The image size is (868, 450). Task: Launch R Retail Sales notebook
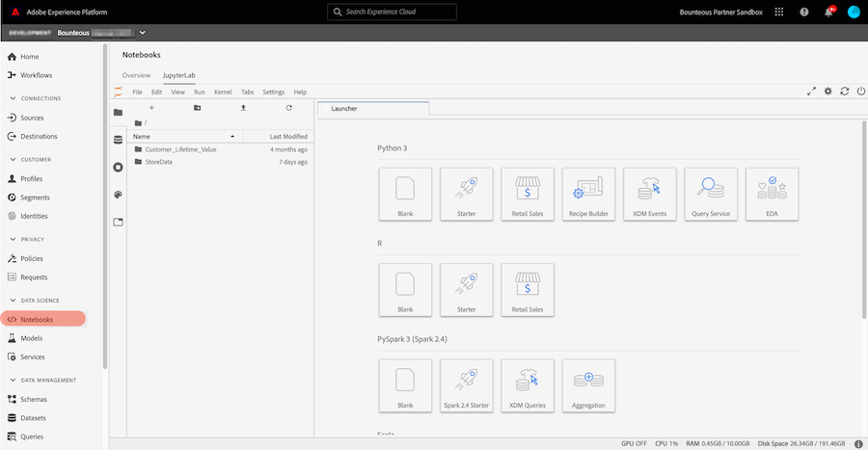click(x=528, y=290)
